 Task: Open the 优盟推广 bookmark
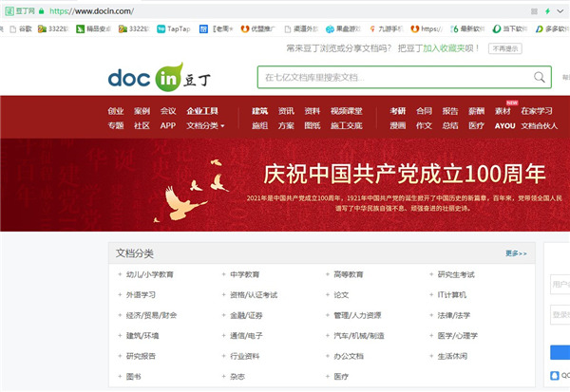[258, 28]
